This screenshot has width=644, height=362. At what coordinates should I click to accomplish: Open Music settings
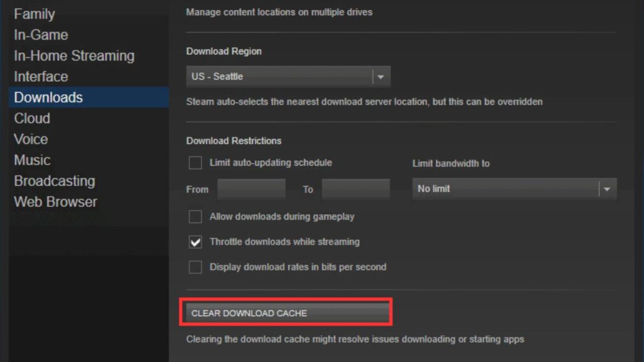coord(32,160)
